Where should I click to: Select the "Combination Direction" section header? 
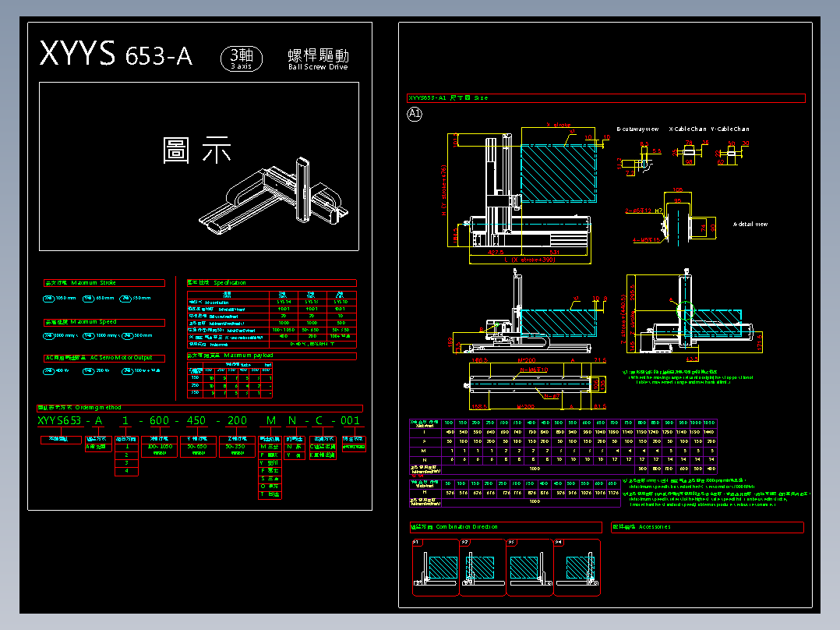506,527
